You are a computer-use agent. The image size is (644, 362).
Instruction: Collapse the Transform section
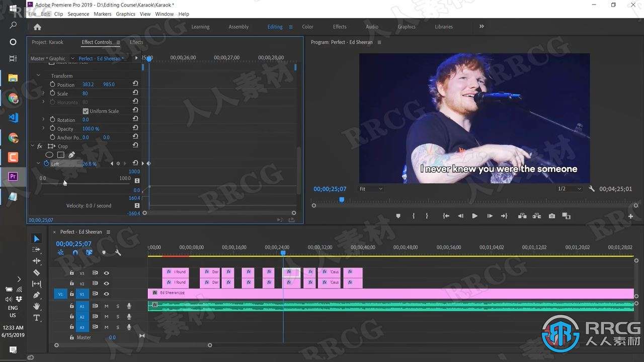point(38,76)
